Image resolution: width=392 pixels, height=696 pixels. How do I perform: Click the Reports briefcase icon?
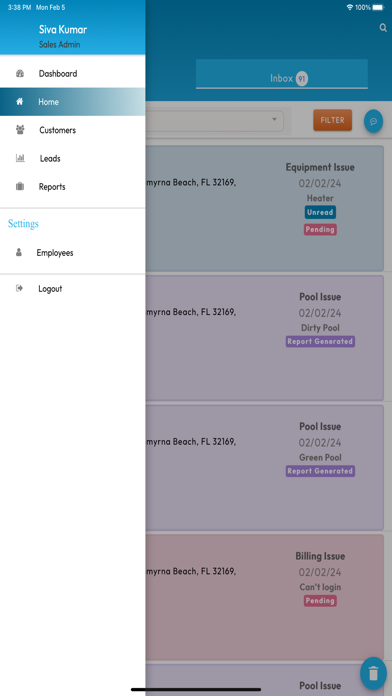(20, 186)
